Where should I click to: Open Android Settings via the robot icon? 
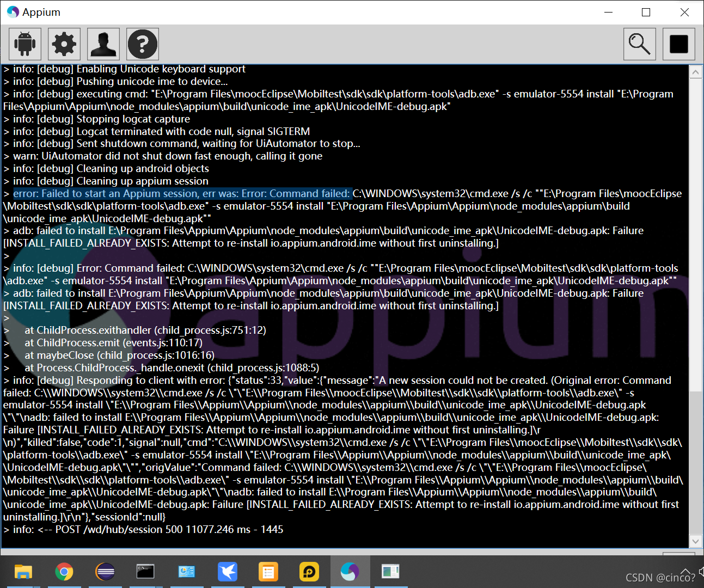click(x=25, y=44)
